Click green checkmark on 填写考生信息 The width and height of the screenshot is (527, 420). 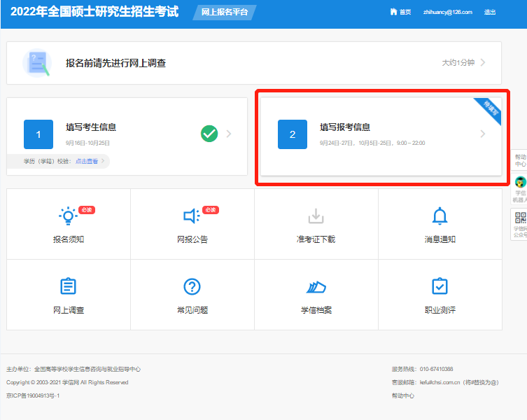pos(209,134)
